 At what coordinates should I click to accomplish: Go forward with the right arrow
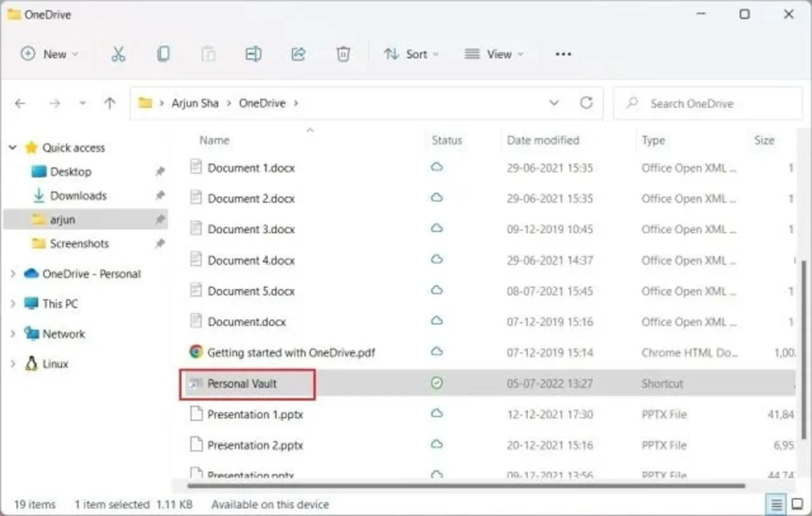(x=55, y=103)
